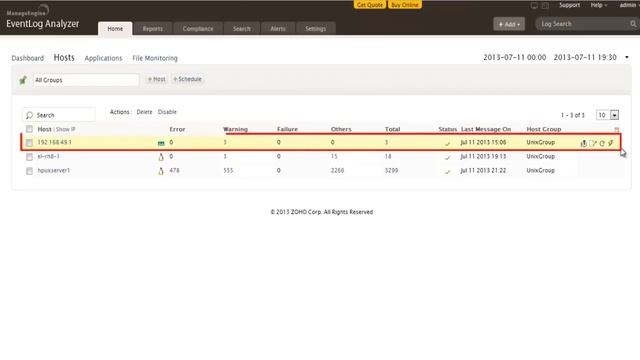Tick checkbox for host el-rh8-1
The image size is (640, 360).
tap(29, 157)
